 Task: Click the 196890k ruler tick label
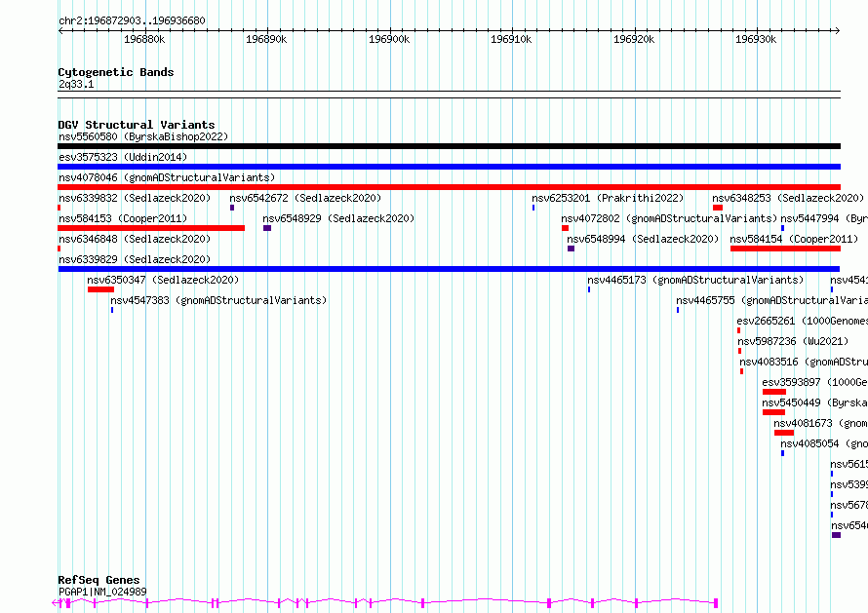click(266, 39)
